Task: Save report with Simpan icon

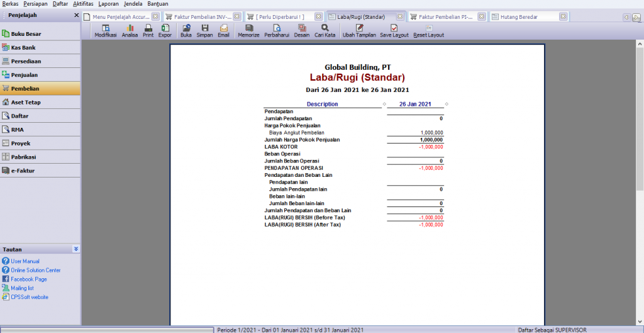Action: coord(204,31)
